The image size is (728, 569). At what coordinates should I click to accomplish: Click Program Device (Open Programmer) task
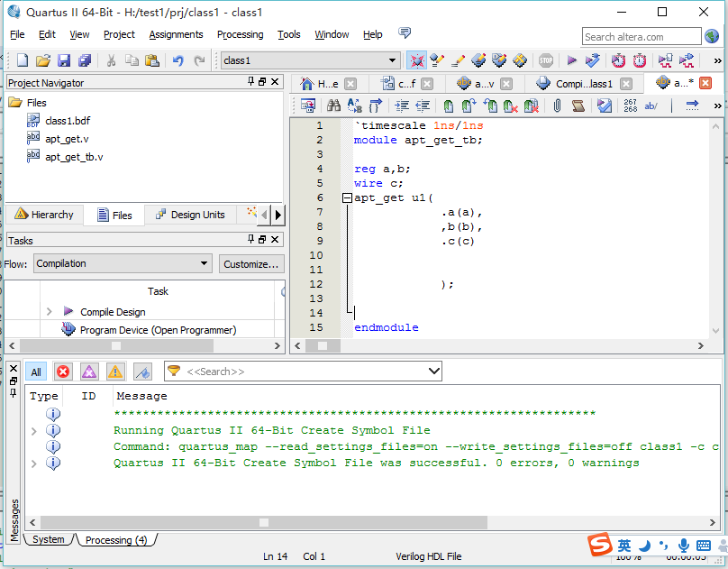[158, 330]
